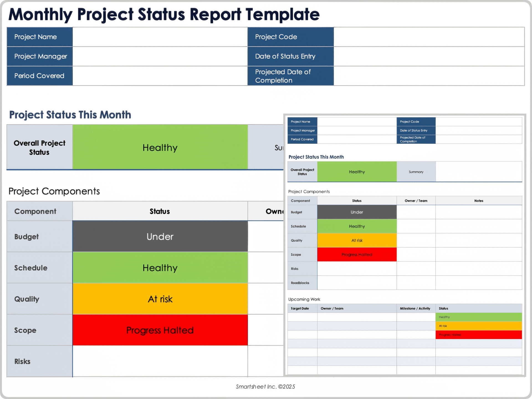The width and height of the screenshot is (532, 399).
Task: Click the Period Covered value cell
Action: coord(159,76)
